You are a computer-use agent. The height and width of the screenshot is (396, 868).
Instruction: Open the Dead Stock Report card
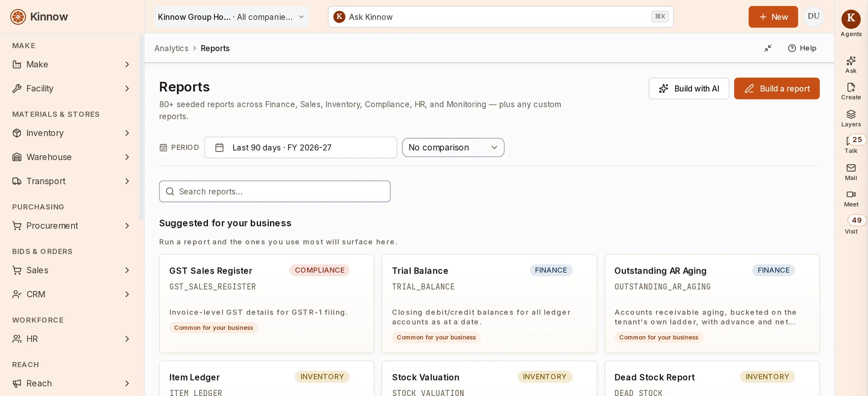pyautogui.click(x=712, y=379)
